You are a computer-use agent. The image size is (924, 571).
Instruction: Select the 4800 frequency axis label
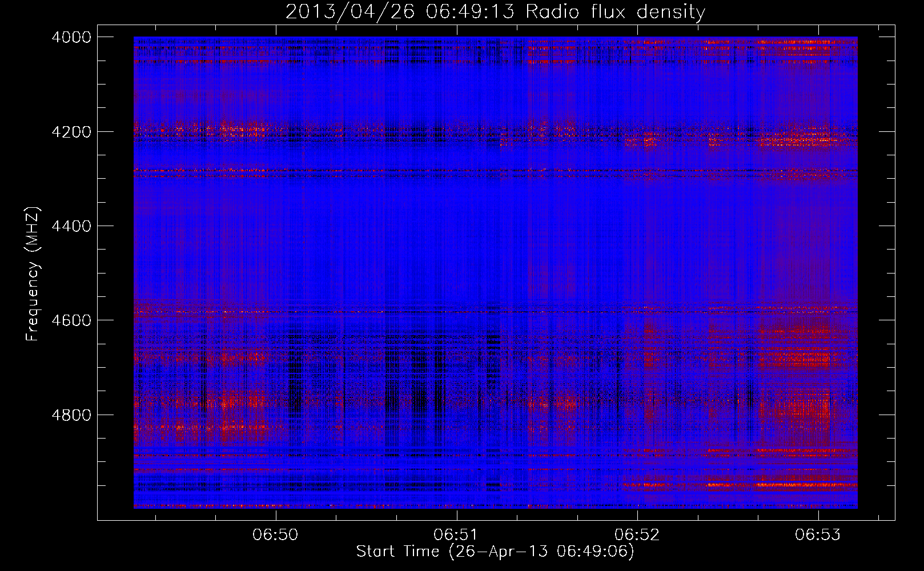(71, 415)
